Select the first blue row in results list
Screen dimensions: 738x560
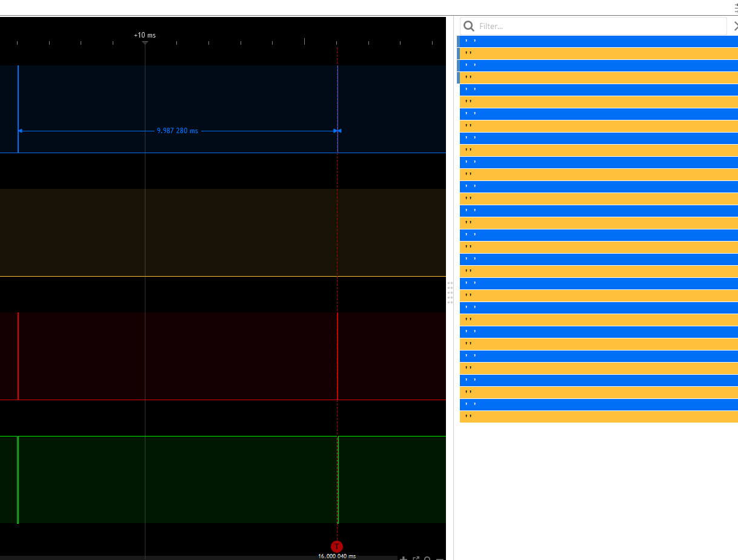[x=599, y=41]
